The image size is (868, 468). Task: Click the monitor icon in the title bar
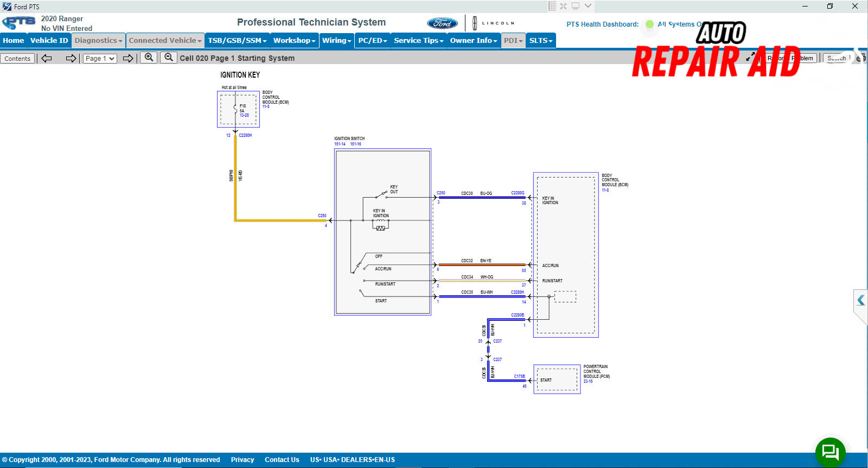[x=576, y=6]
